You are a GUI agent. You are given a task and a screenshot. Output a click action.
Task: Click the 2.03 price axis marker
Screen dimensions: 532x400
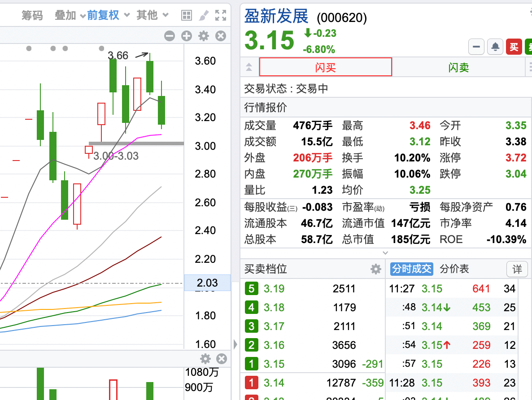tap(207, 283)
